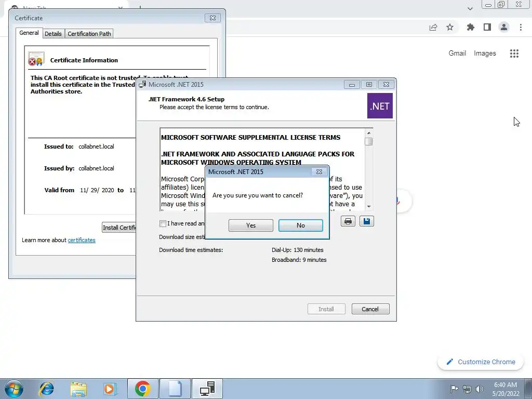
Task: Open Windows Media Player from the taskbar
Action: pyautogui.click(x=110, y=389)
